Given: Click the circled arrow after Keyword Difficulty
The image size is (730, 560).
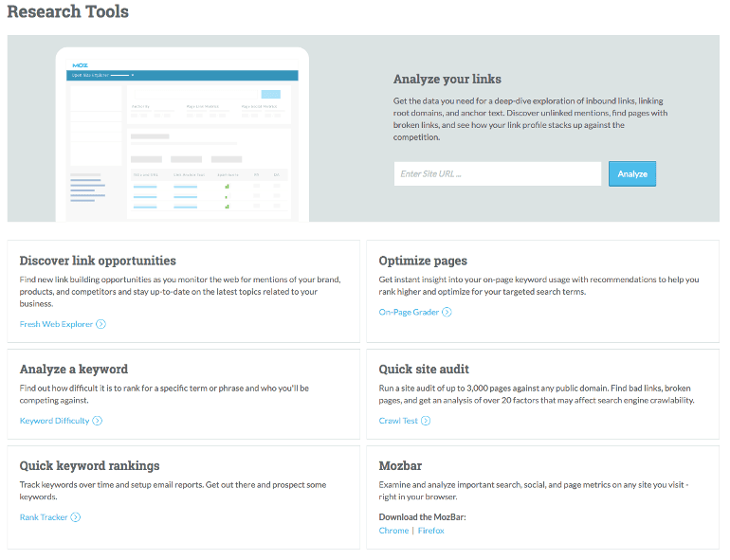Looking at the screenshot, I should click(x=97, y=421).
